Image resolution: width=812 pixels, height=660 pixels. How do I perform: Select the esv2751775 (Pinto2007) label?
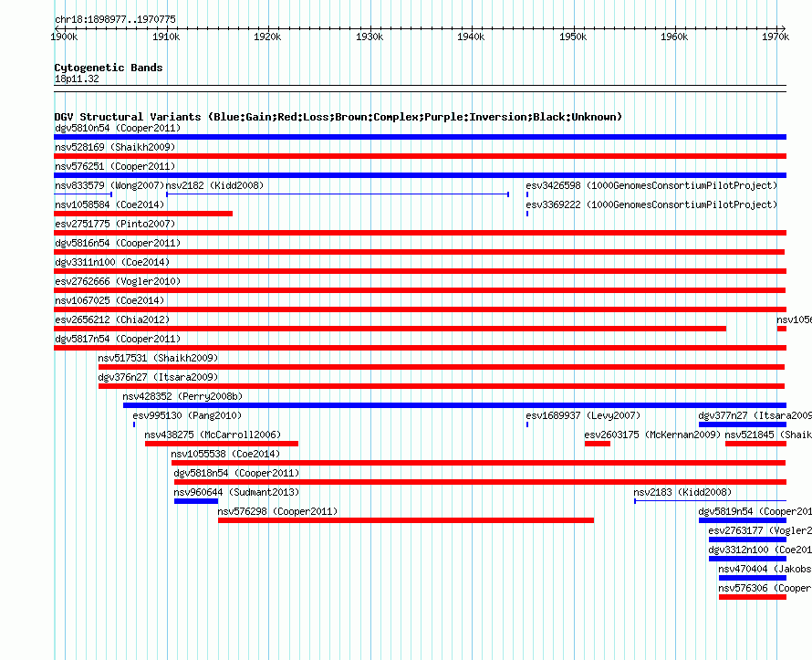(115, 224)
